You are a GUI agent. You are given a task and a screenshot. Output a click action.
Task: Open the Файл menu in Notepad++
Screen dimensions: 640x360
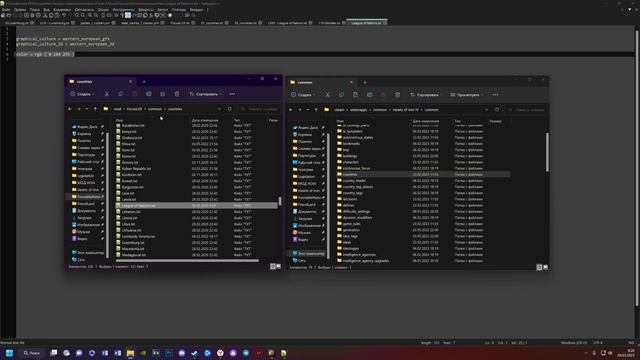coord(6,9)
